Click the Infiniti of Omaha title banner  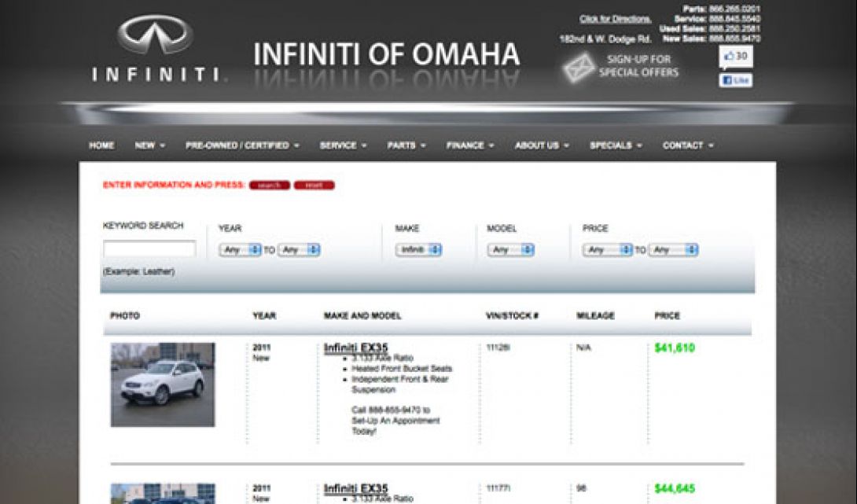386,55
